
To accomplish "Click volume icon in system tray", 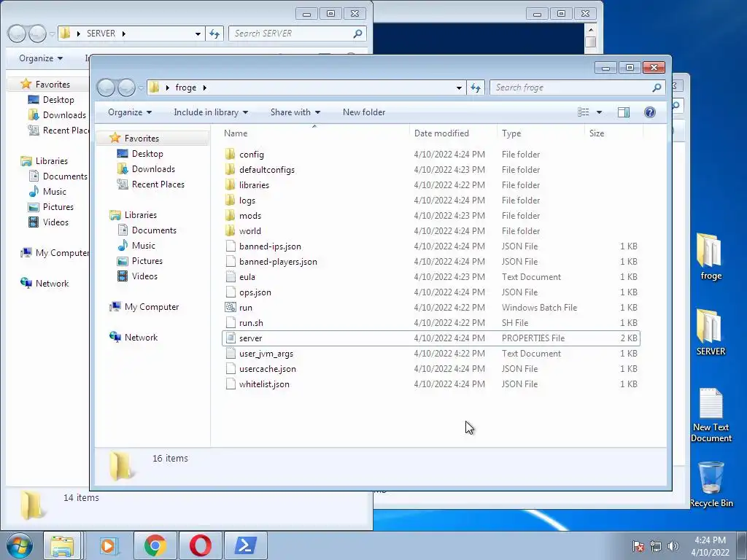I will 673,546.
